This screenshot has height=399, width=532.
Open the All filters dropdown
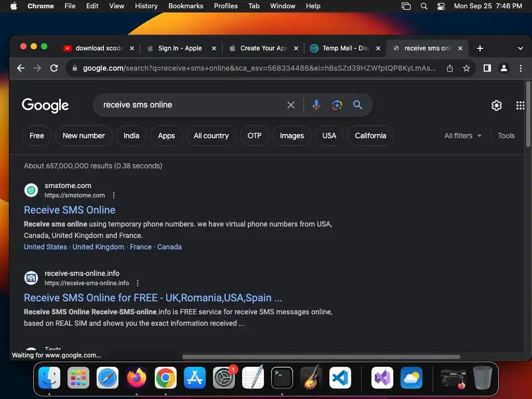(x=463, y=136)
